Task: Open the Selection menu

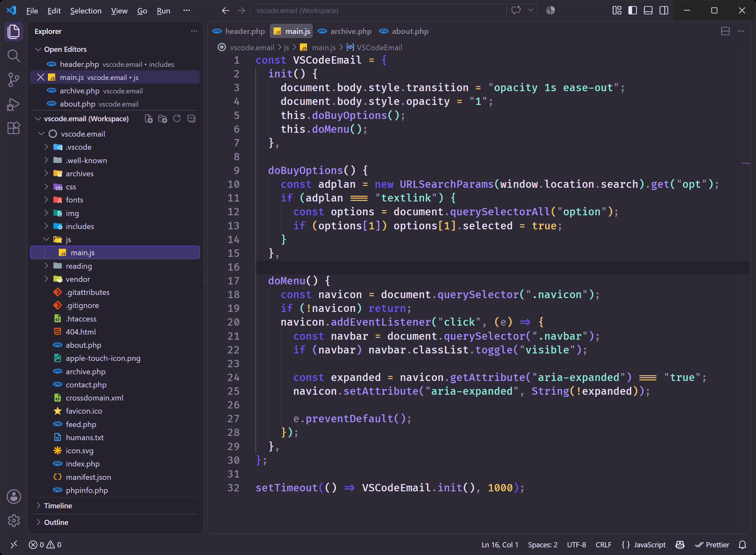Action: [x=86, y=11]
